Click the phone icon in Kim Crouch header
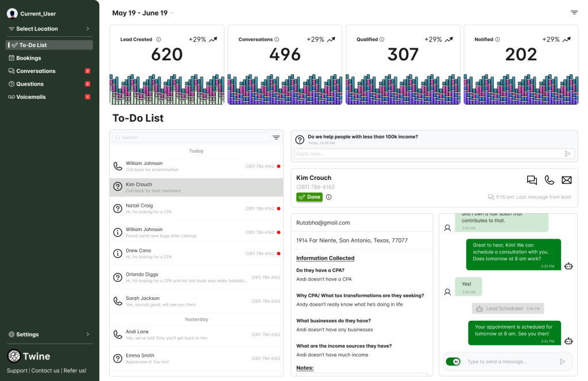Screen dimensions: 588x381 click(x=550, y=180)
